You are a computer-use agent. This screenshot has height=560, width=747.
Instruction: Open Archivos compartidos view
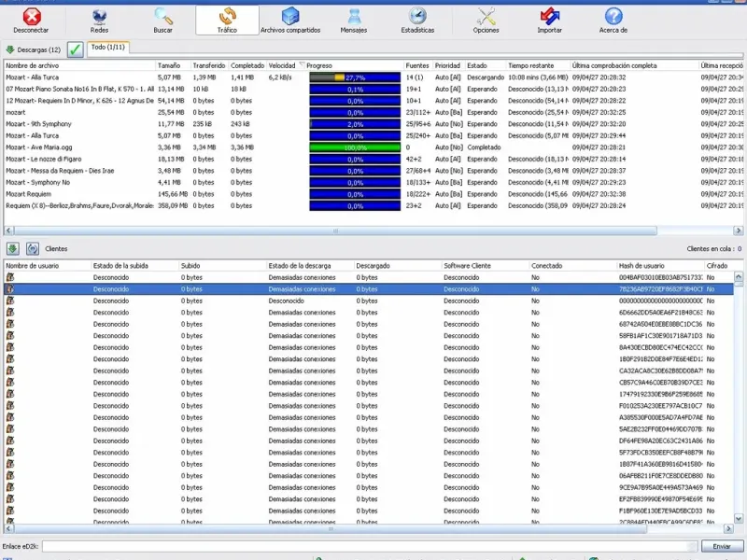(x=290, y=20)
